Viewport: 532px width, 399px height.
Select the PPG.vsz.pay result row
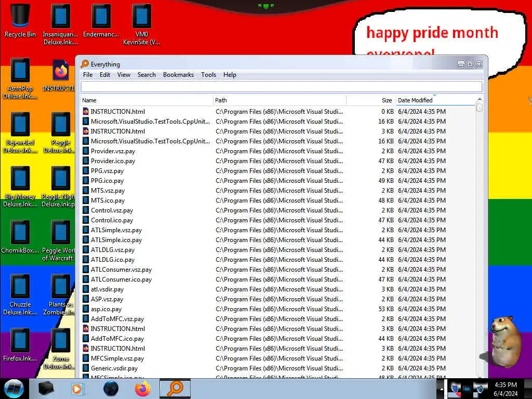pos(278,170)
